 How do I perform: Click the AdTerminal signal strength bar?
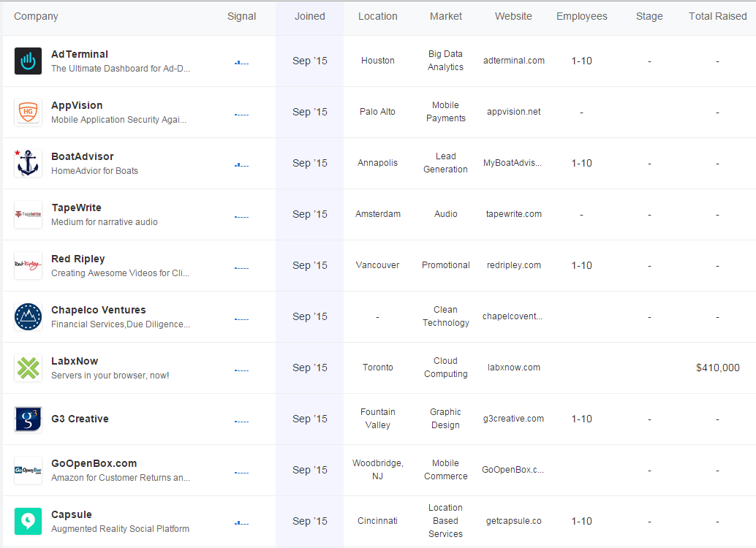point(241,63)
